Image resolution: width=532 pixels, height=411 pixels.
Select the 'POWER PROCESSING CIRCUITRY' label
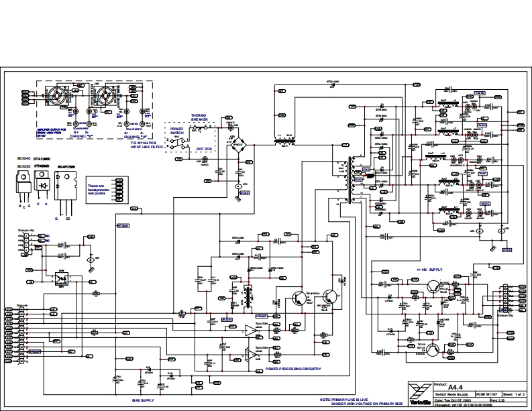pyautogui.click(x=294, y=369)
